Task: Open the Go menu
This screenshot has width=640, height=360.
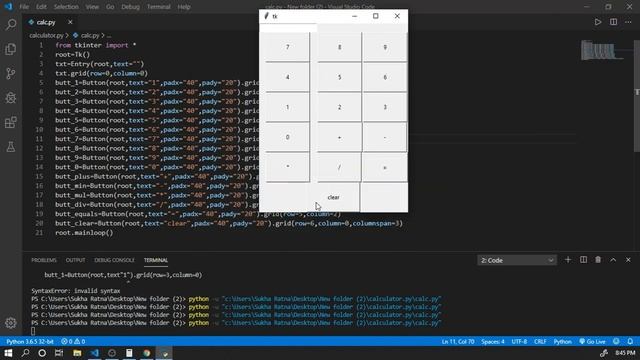Action: (x=110, y=7)
